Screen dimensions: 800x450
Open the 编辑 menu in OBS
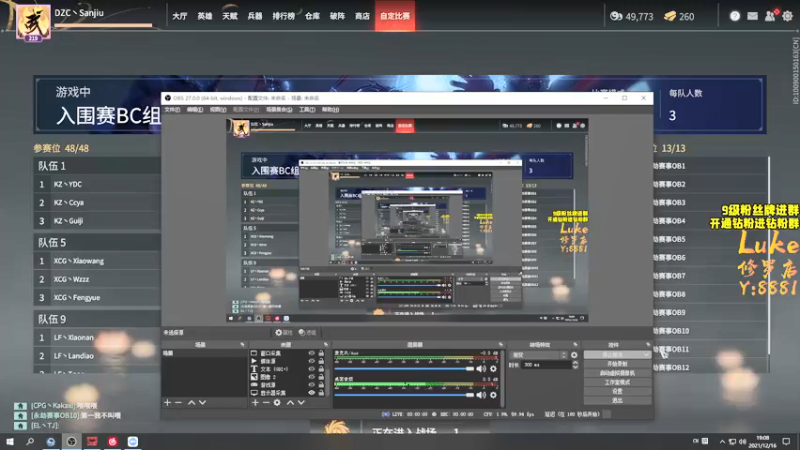pos(194,110)
